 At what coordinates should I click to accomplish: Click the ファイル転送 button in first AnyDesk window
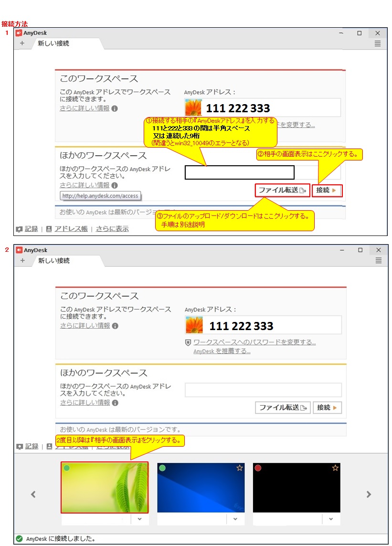(x=282, y=191)
